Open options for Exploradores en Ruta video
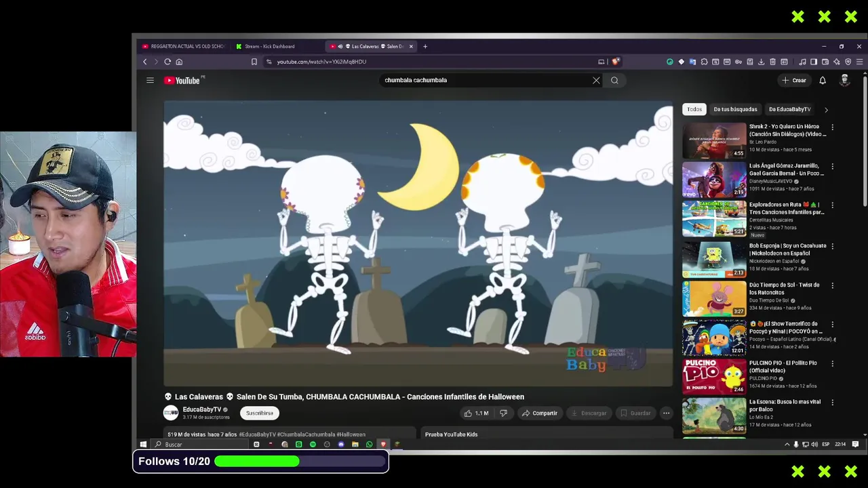Screen dimensions: 868x488 point(832,205)
